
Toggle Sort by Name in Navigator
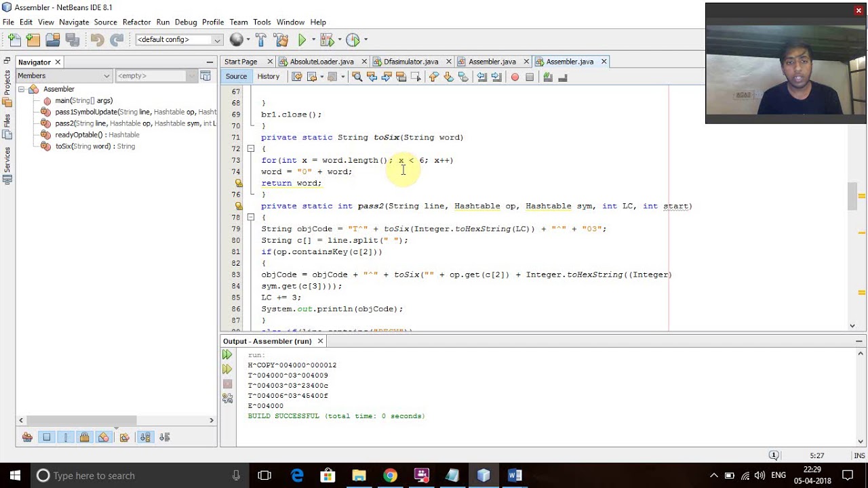pyautogui.click(x=145, y=437)
